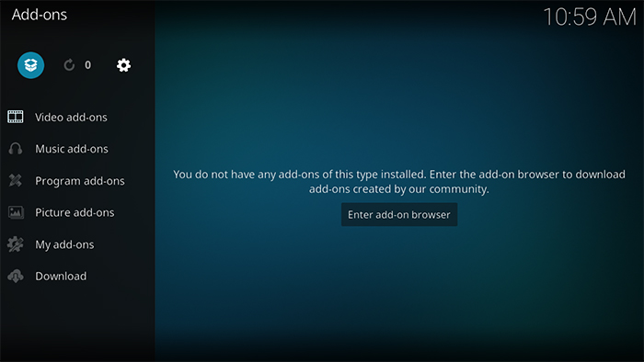Click the available updates refresh icon
This screenshot has width=644, height=362.
coord(69,65)
